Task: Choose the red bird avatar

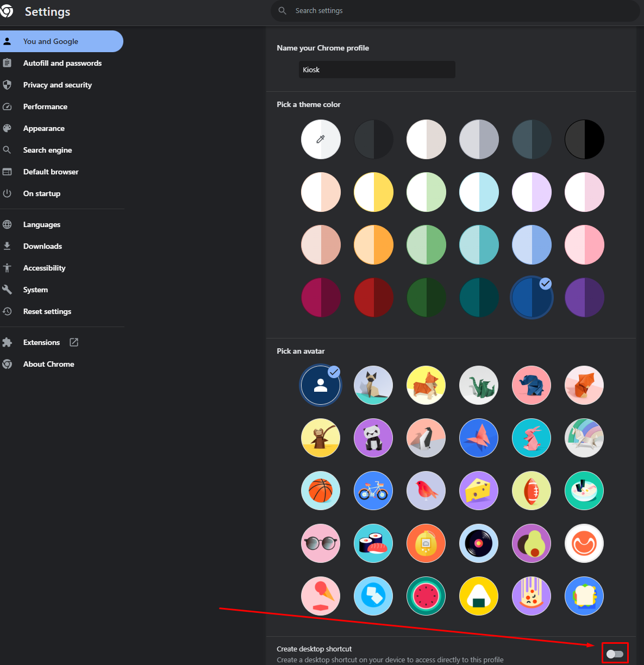Action: click(x=427, y=491)
